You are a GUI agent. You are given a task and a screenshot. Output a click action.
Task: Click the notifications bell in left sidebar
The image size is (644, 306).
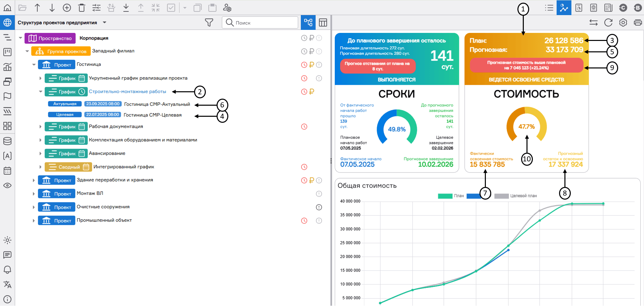click(x=7, y=270)
